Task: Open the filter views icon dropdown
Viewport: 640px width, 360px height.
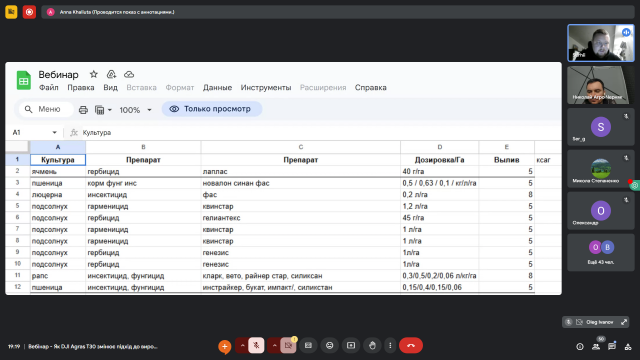Action: click(x=103, y=109)
